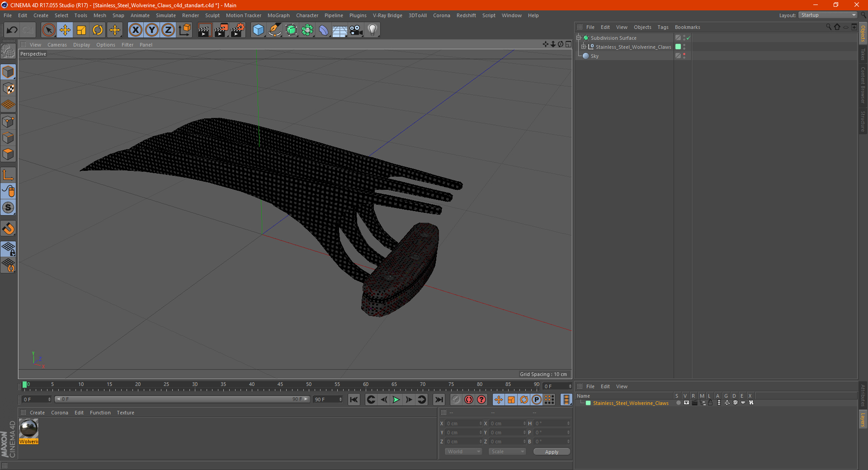Play the animation forward
Viewport: 868px width, 470px height.
396,399
